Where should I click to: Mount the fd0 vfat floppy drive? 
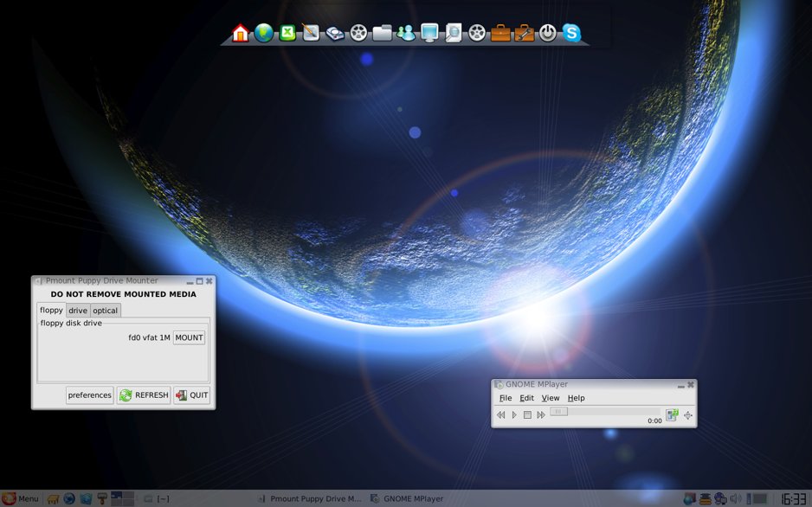click(189, 337)
